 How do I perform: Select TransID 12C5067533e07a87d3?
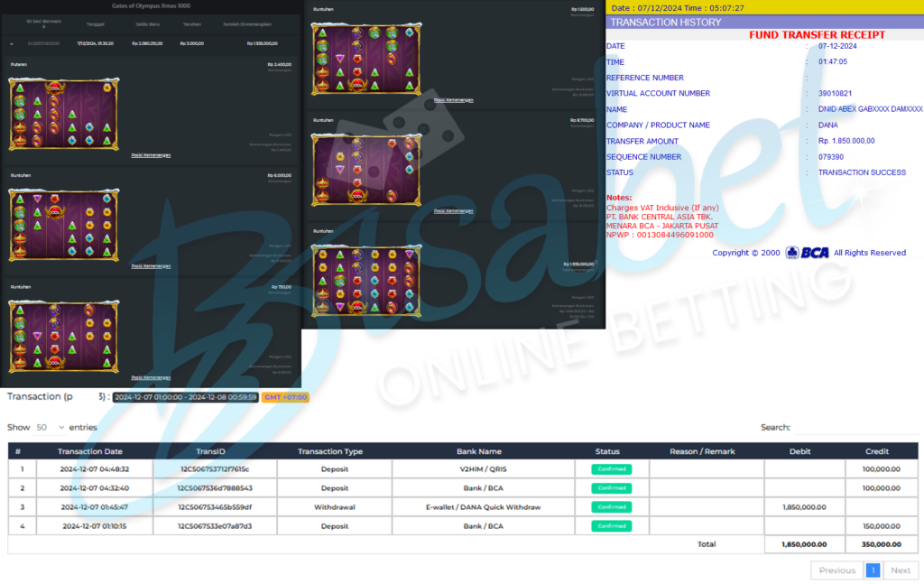click(x=215, y=525)
